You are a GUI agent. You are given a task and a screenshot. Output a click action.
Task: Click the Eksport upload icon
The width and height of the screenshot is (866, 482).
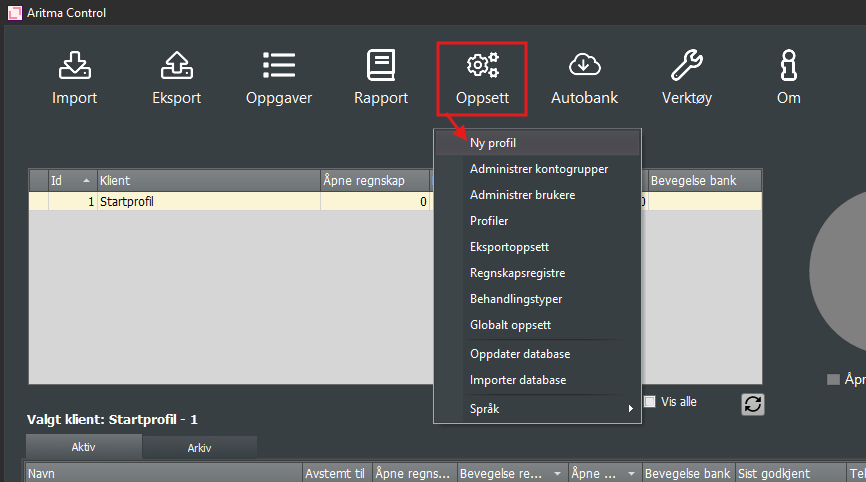click(176, 77)
